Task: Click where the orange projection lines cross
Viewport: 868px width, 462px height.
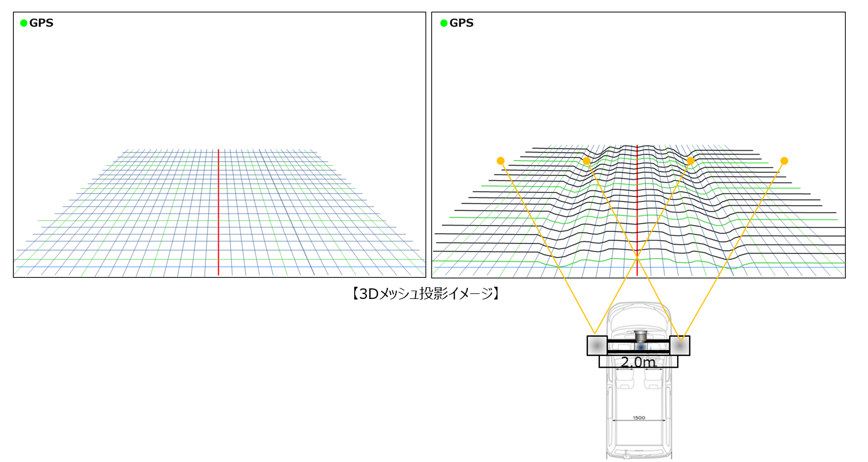Action: 637,258
